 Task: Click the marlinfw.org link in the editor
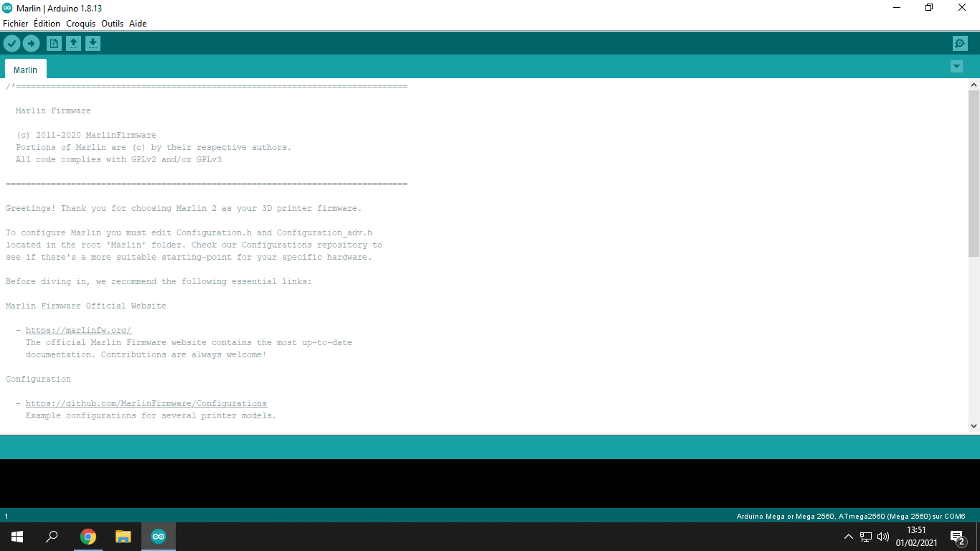[78, 330]
